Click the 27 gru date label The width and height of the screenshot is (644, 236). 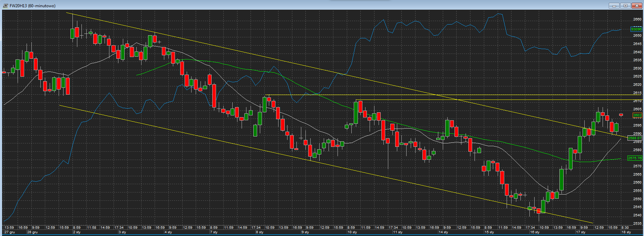pos(10,232)
